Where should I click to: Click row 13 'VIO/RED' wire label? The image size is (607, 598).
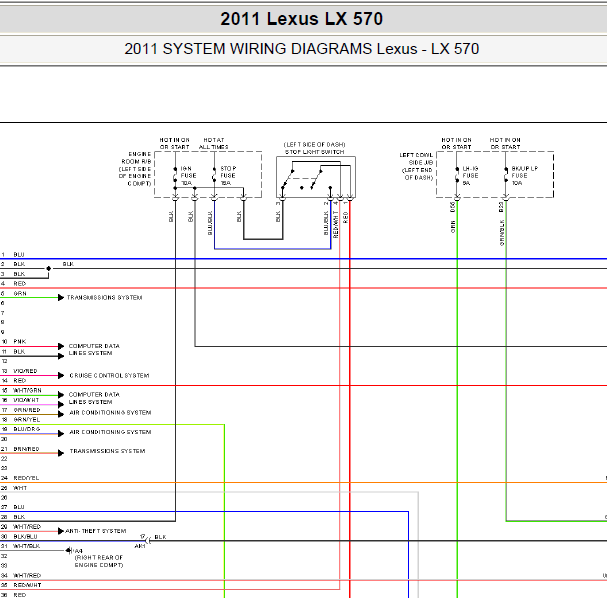25,371
